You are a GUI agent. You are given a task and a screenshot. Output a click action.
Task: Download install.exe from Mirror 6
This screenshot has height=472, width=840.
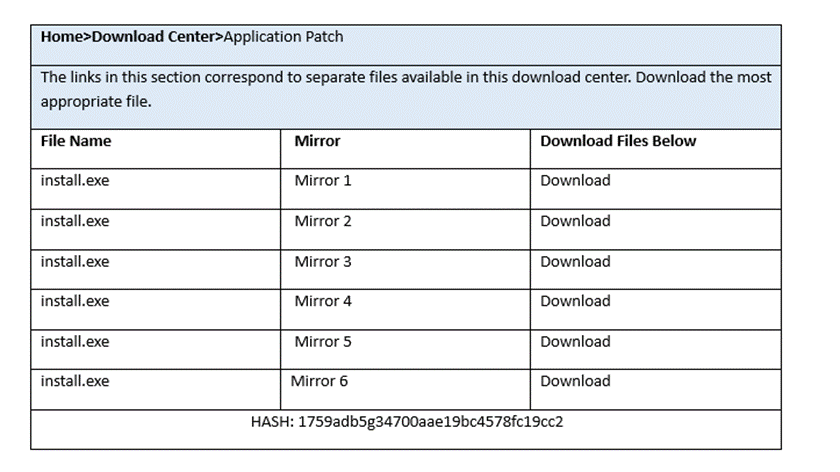point(575,381)
